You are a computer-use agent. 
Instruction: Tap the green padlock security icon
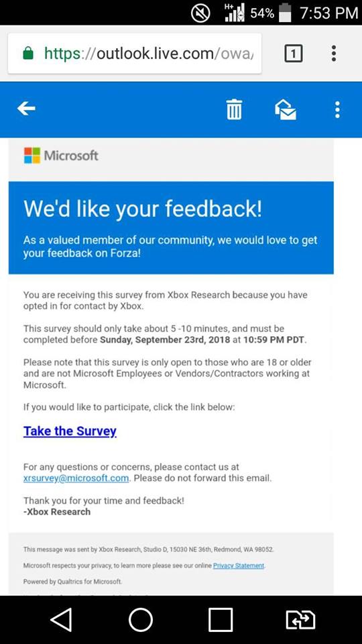click(28, 54)
